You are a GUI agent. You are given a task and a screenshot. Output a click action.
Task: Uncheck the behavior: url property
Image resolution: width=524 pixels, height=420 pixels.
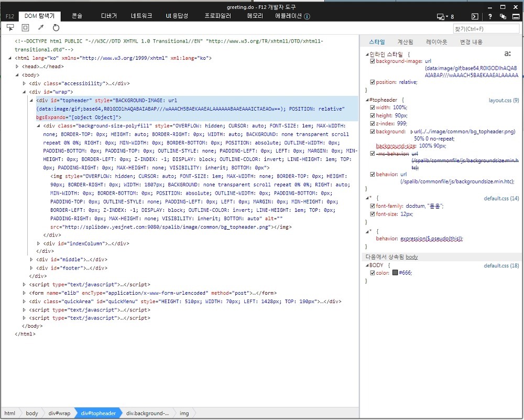click(372, 174)
